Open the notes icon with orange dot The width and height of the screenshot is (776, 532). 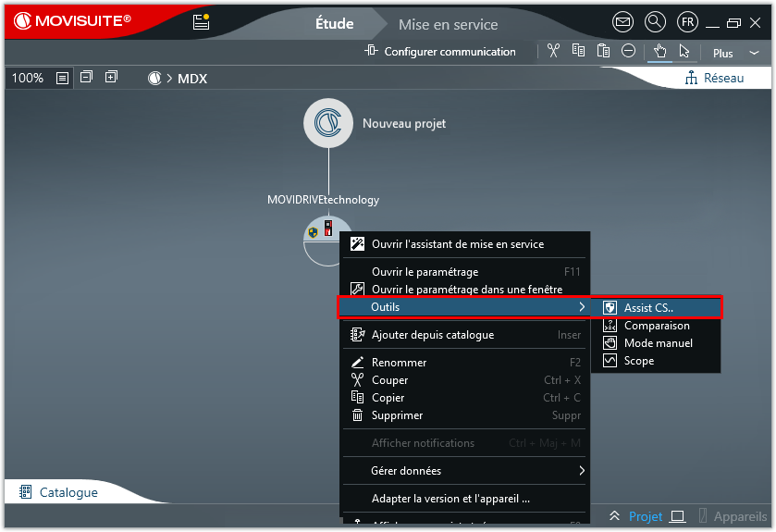[202, 22]
